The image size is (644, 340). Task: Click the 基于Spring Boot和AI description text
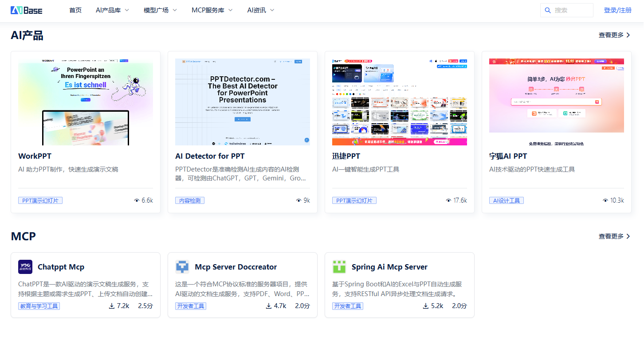point(397,289)
